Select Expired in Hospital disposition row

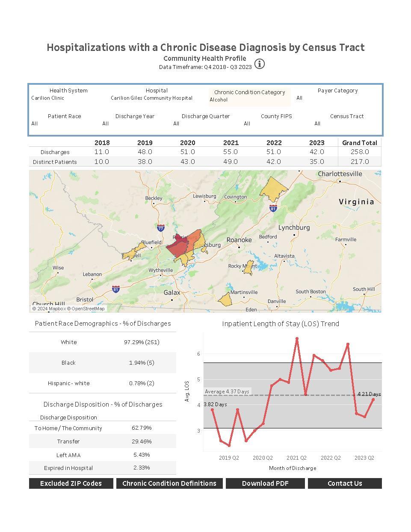click(103, 468)
